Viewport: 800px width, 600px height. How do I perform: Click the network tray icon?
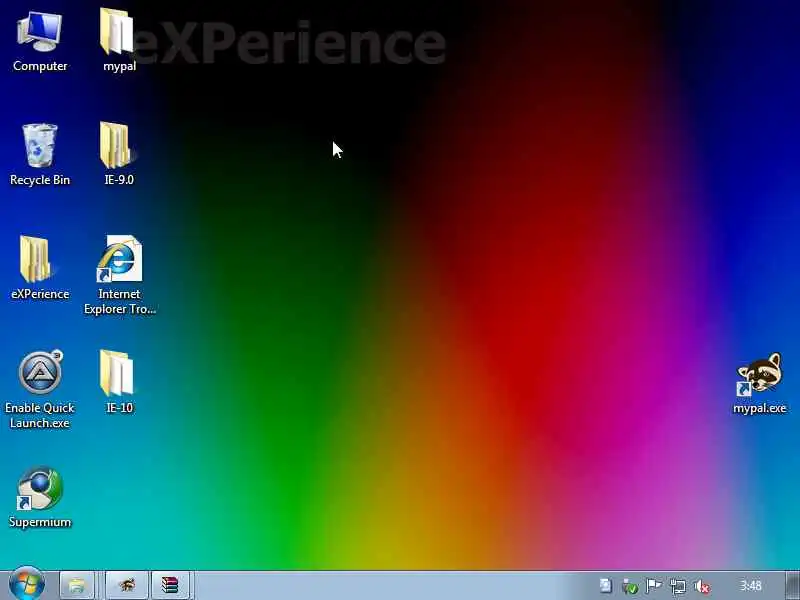[x=678, y=586]
